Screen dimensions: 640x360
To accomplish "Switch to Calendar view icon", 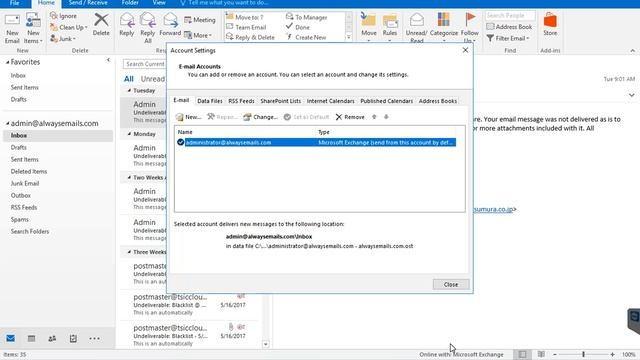I will 31,338.
